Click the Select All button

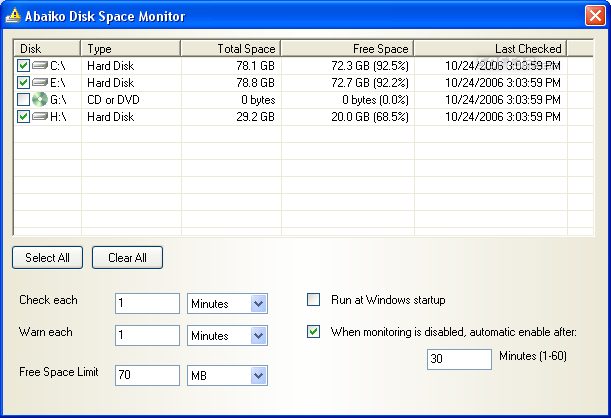(x=48, y=258)
